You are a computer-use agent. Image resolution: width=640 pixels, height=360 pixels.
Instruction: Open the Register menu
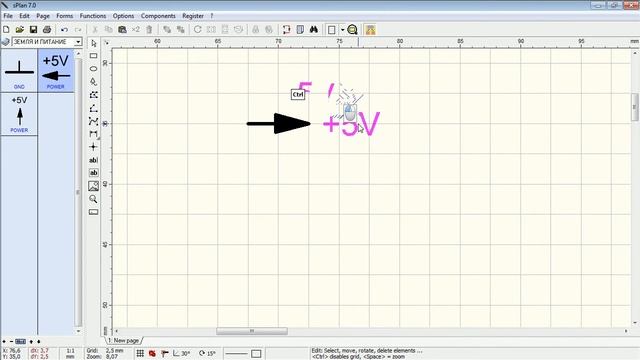click(193, 16)
